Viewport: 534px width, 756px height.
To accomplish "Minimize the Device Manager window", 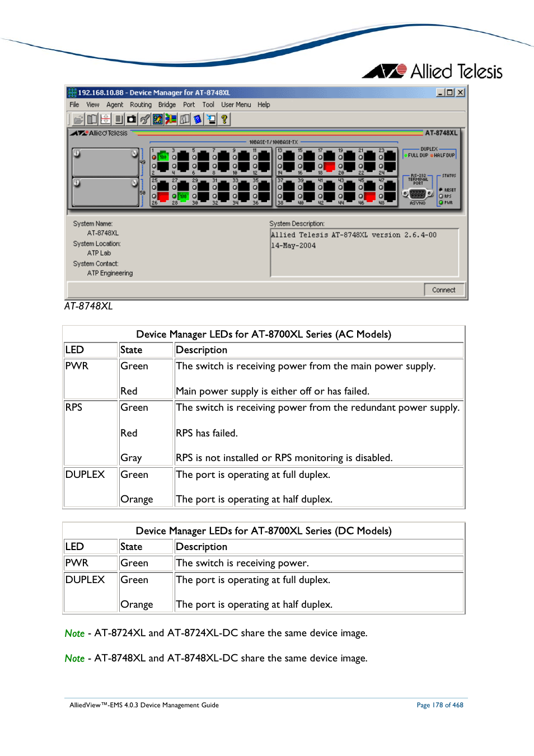I will pos(441,92).
